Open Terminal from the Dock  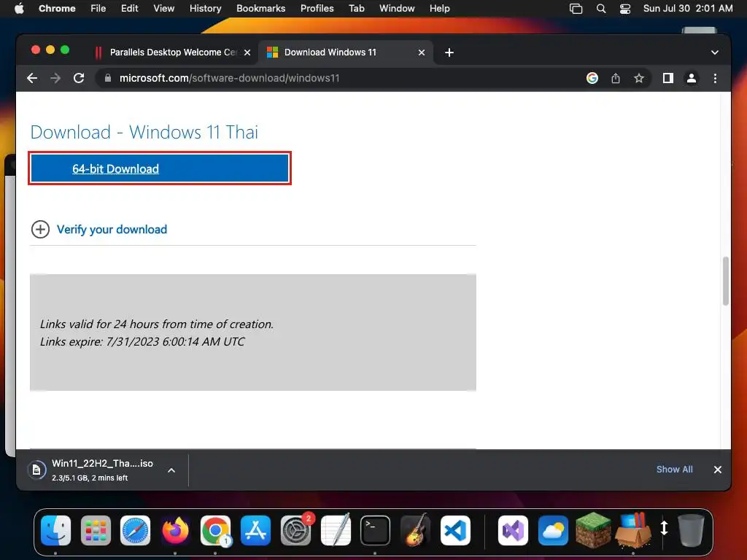pos(376,531)
